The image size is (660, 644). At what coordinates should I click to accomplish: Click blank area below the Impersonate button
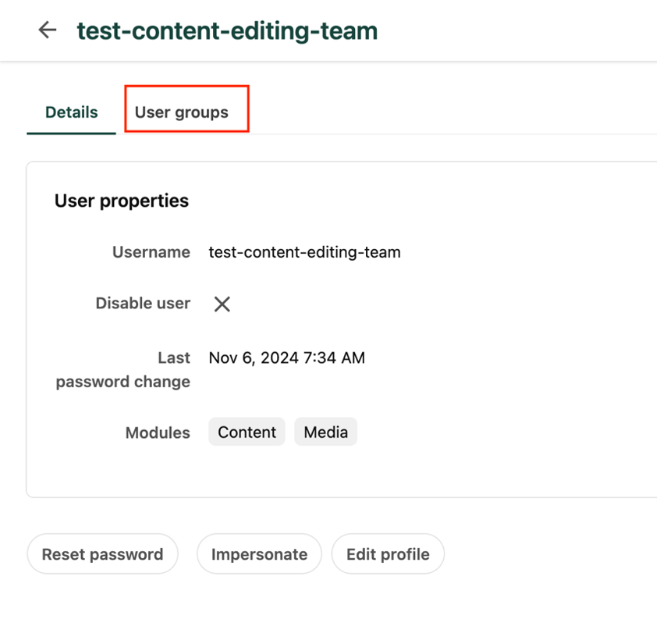[259, 605]
